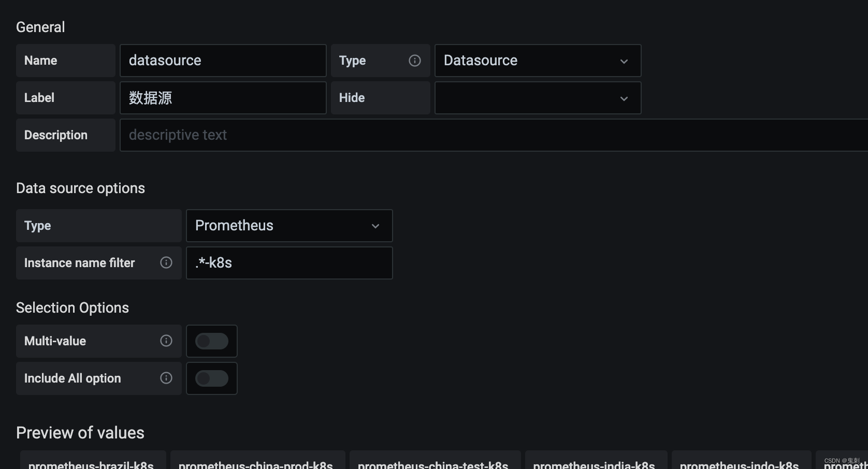Screen dimensions: 868x469
Task: Click the Label field showing 数据源
Action: [223, 98]
